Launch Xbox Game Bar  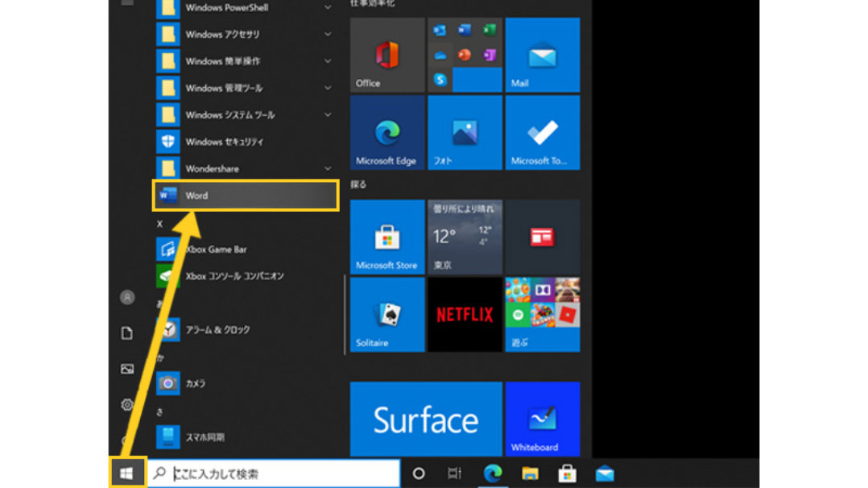(x=246, y=250)
